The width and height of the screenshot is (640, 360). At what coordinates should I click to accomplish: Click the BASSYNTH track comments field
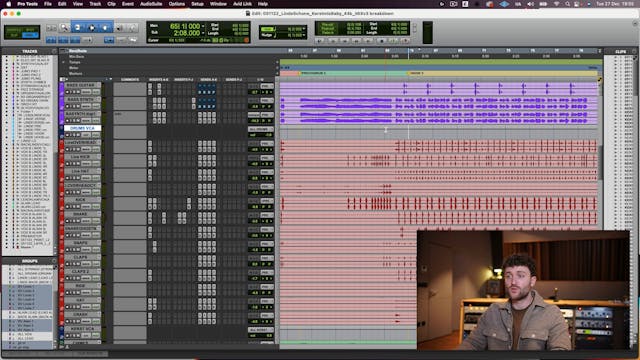(130, 118)
